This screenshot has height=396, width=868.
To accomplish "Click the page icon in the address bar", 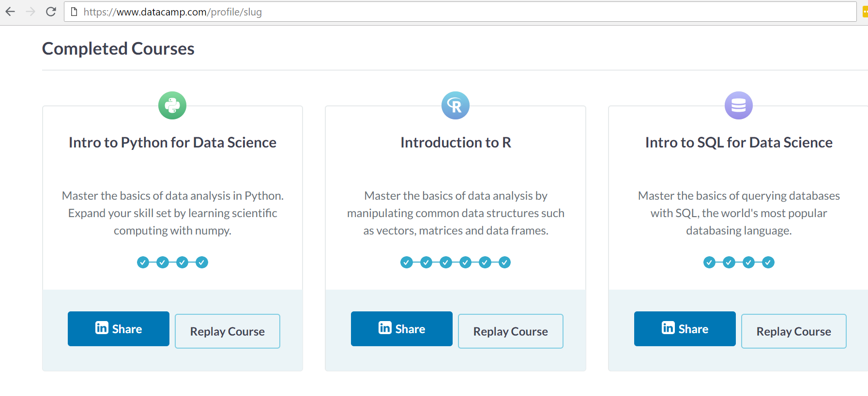I will click(x=74, y=12).
